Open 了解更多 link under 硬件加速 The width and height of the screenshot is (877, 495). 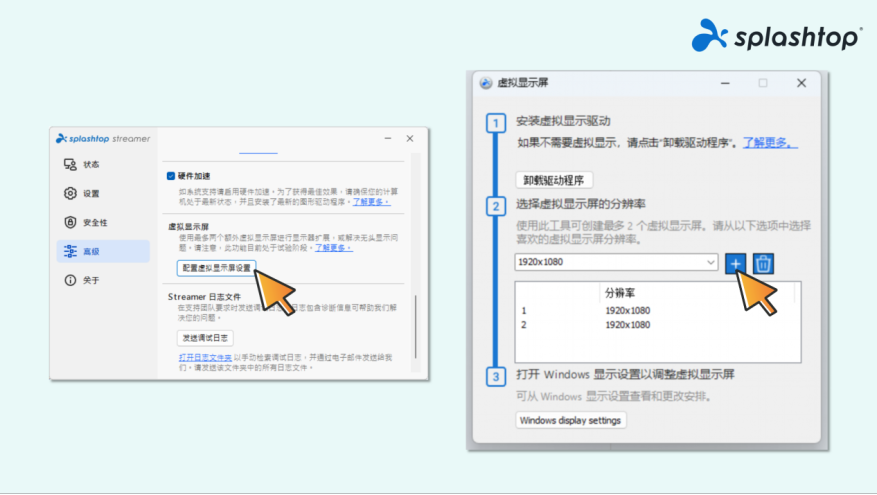371,202
